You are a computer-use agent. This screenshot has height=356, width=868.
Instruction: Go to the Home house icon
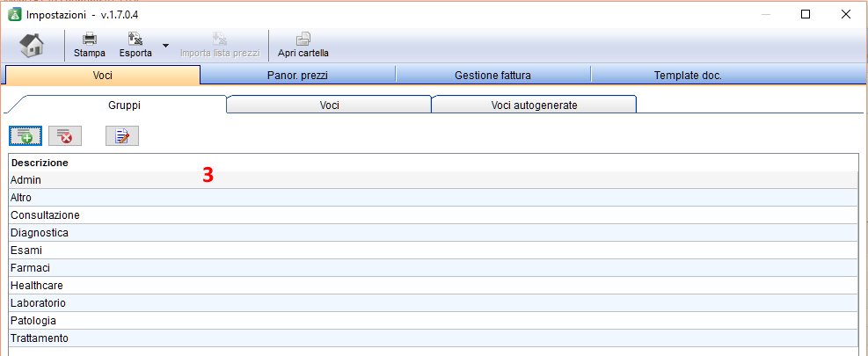click(x=33, y=46)
